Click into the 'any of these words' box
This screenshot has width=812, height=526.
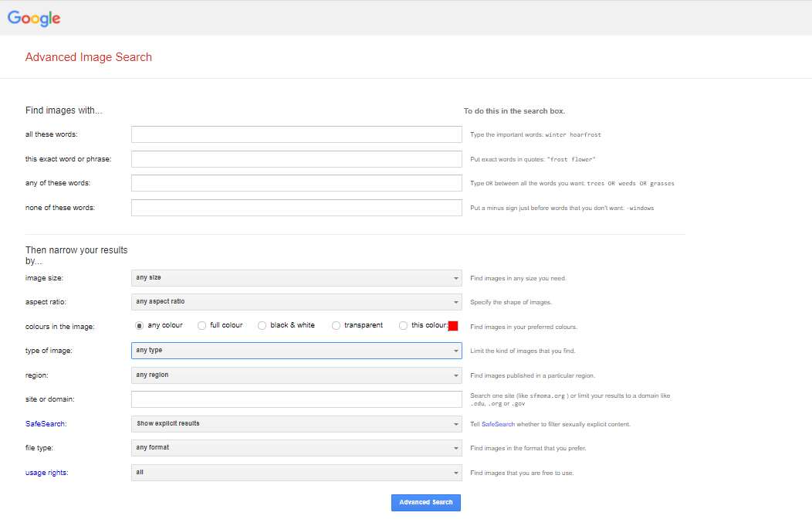point(296,183)
